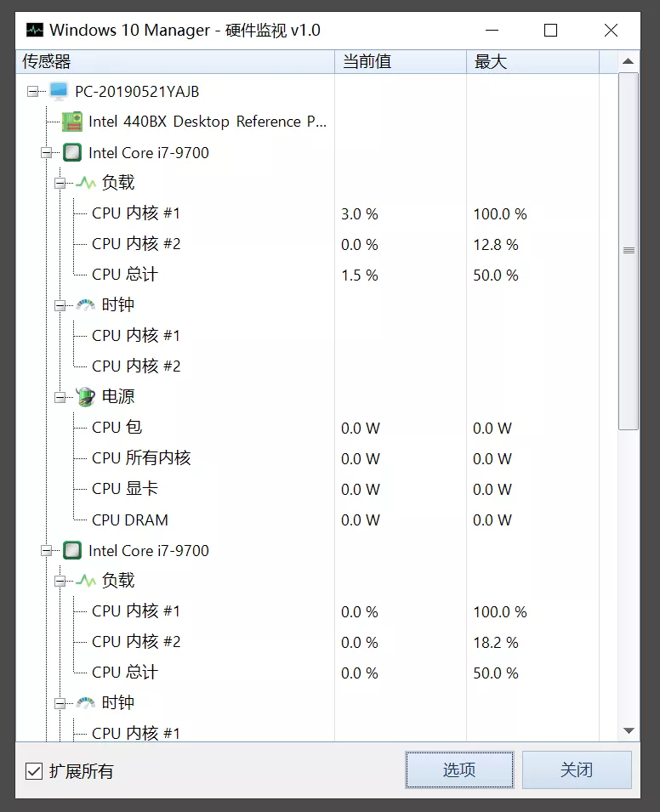Click the 关闭 button
Viewport: 660px width, 812px height.
(x=577, y=770)
